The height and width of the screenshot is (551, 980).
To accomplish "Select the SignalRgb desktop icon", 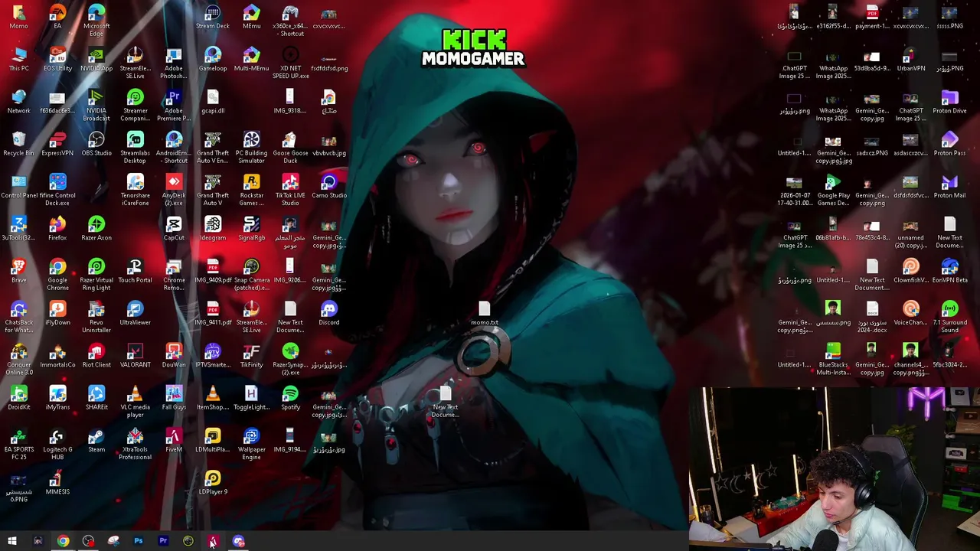I will tap(252, 228).
